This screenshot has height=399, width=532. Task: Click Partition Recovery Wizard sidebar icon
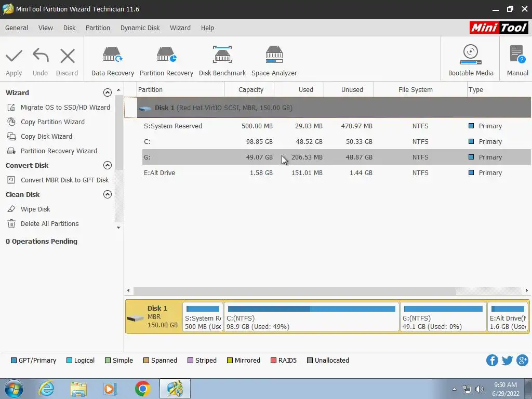point(11,151)
